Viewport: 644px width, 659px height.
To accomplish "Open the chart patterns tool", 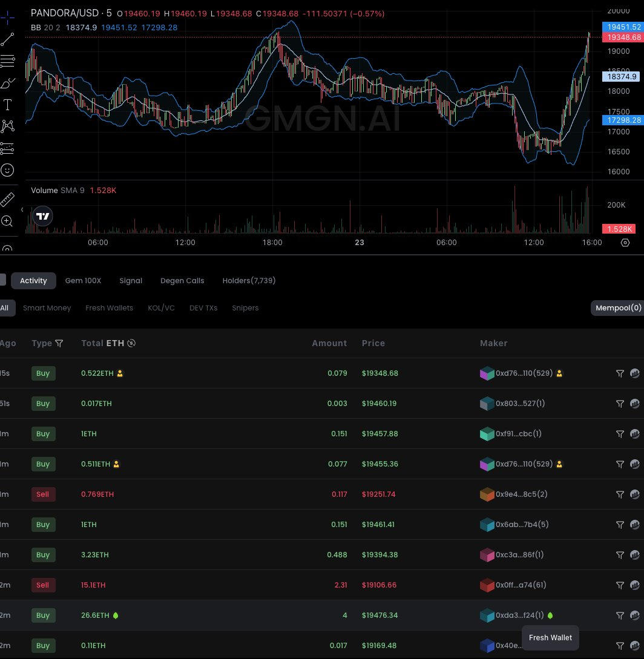I will coord(7,126).
